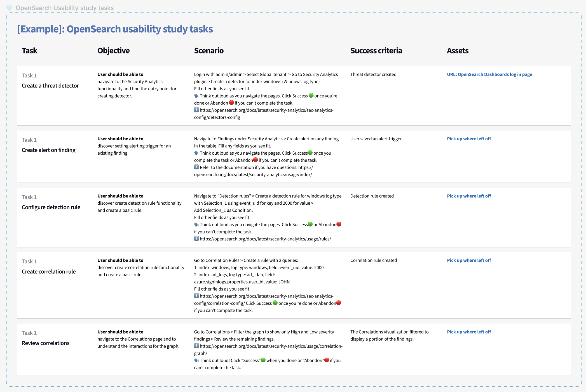Click the info icon before detectors-config URL
The width and height of the screenshot is (586, 392).
point(196,110)
